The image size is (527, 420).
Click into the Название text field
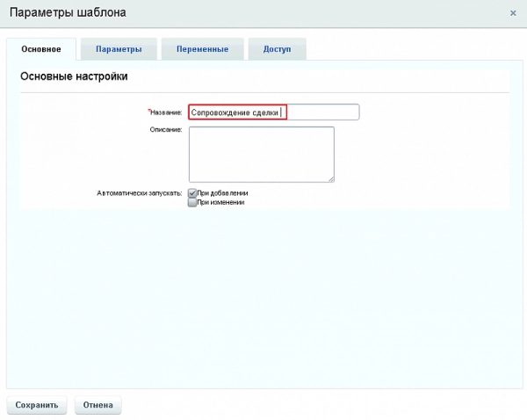(273, 112)
